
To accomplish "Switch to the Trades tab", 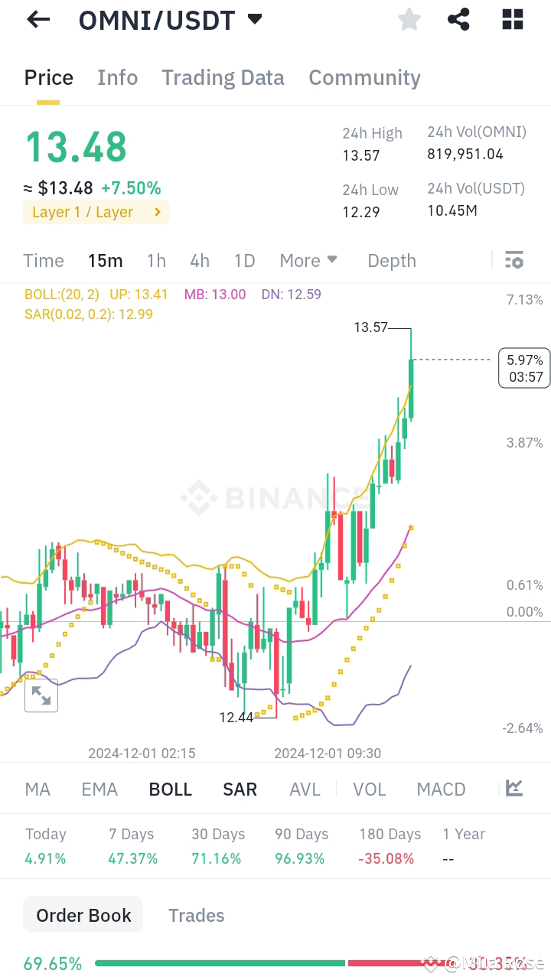I will pos(197,916).
